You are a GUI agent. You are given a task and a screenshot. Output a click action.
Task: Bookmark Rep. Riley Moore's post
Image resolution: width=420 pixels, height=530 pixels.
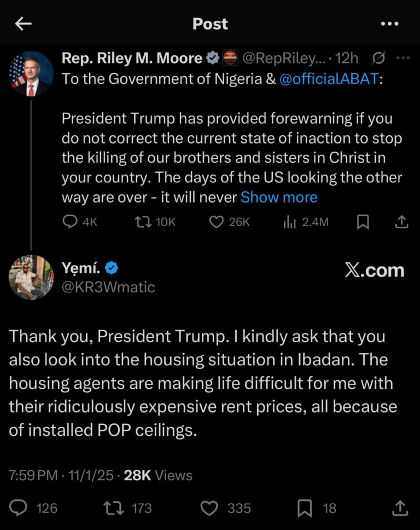[x=363, y=222]
